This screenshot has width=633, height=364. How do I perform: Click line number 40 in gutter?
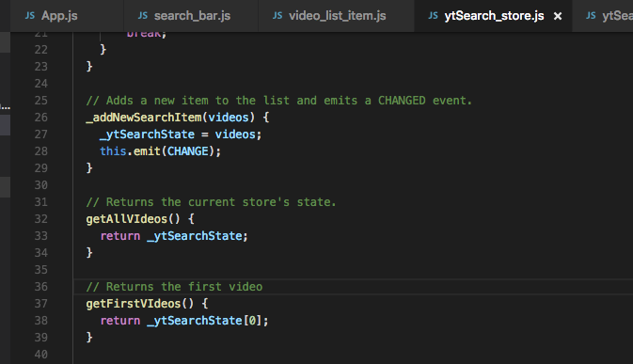click(41, 355)
